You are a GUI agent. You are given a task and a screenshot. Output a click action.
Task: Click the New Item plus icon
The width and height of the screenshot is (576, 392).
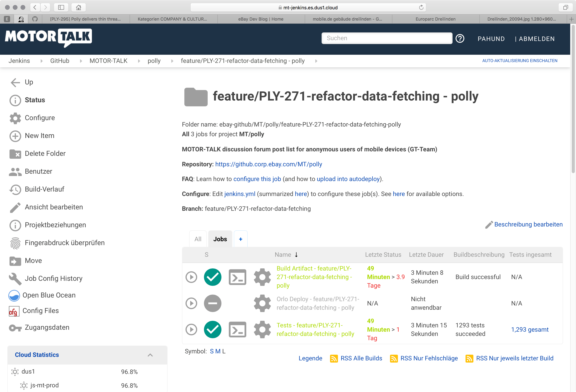[15, 136]
